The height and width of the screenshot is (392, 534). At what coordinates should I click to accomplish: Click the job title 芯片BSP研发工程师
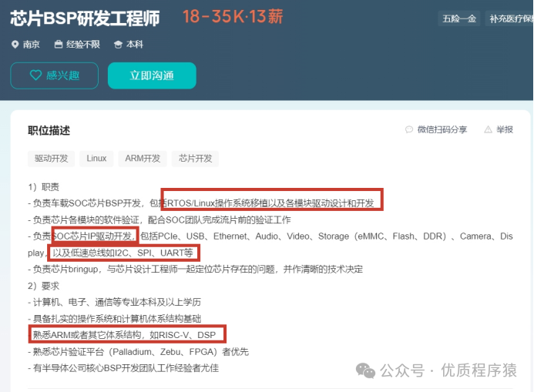pyautogui.click(x=85, y=18)
